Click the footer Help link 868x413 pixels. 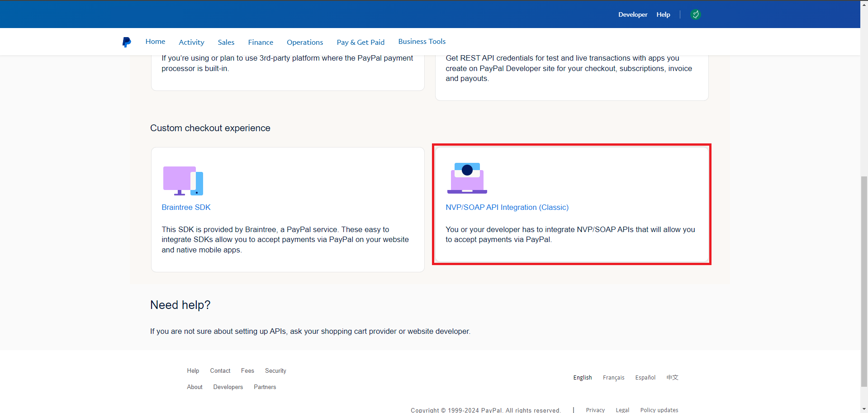point(193,370)
